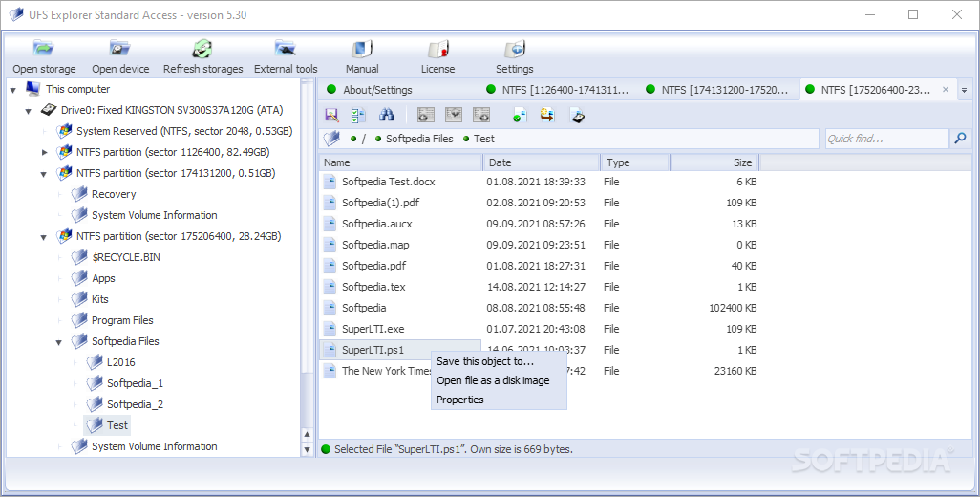Click into the Quick find field
This screenshot has width=980, height=497.
pos(886,139)
